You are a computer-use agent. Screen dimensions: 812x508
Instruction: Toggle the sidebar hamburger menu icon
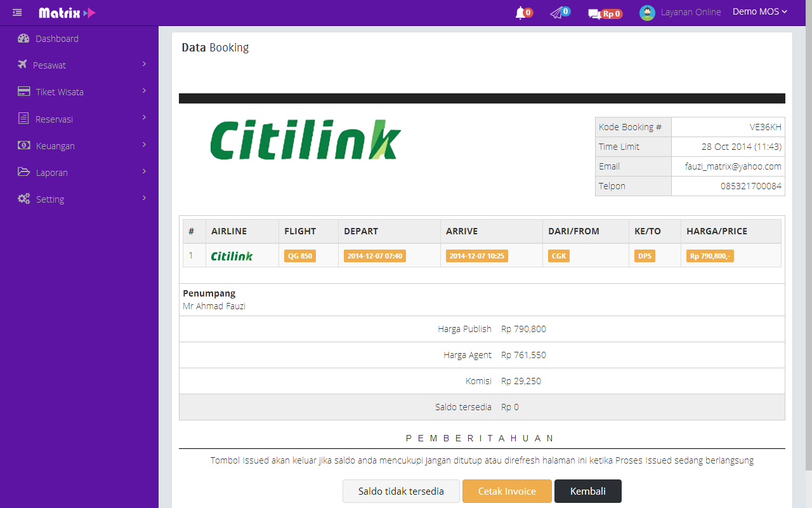(17, 13)
